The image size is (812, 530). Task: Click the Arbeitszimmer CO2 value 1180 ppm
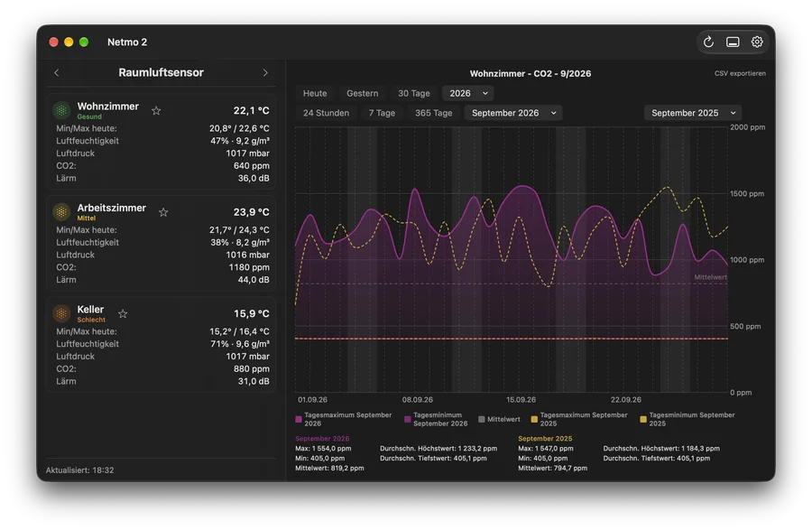(249, 267)
